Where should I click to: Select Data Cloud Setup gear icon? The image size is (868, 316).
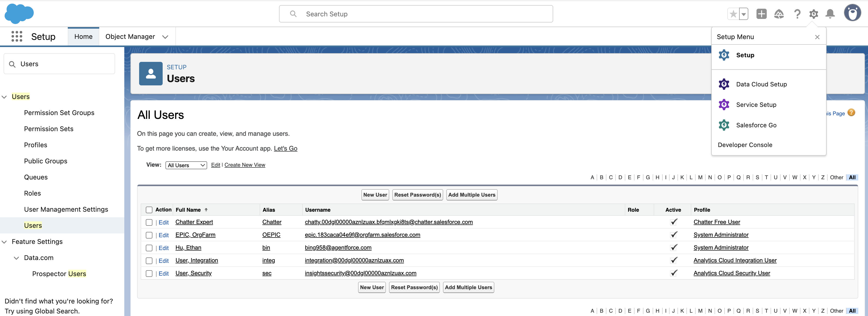click(724, 84)
